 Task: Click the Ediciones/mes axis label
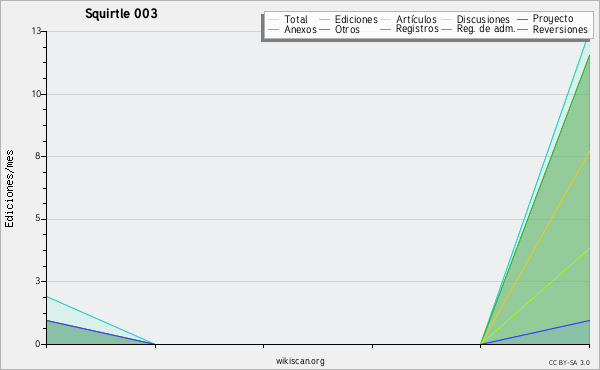(9, 189)
